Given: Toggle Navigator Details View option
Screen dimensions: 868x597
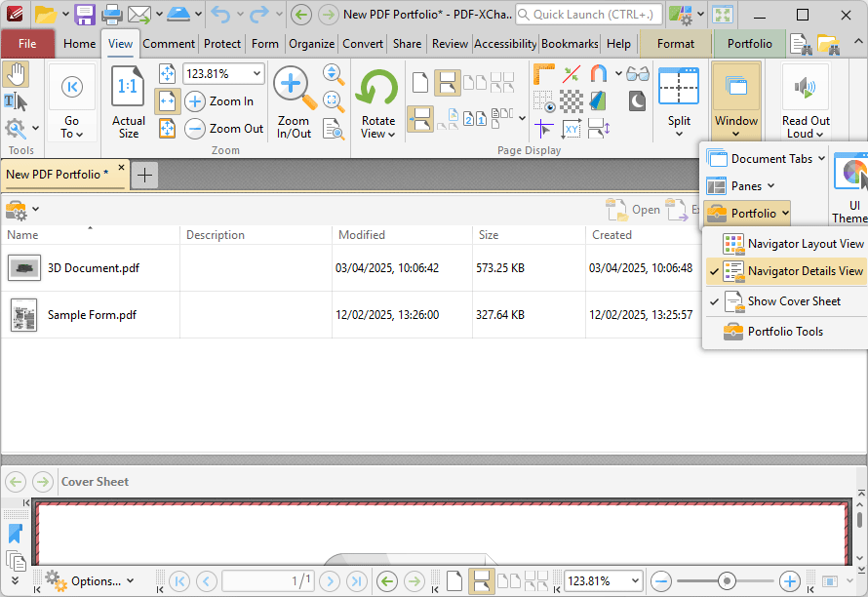Looking at the screenshot, I should point(786,271).
